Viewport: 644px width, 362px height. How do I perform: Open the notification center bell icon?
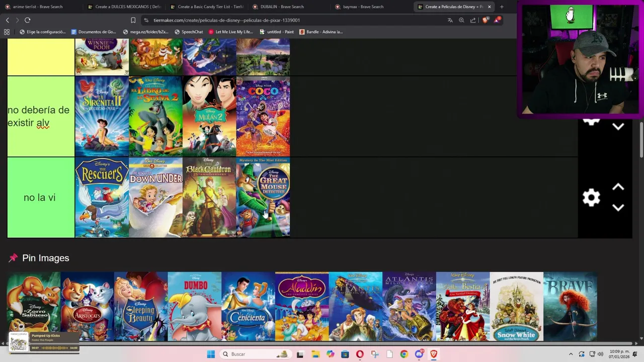point(635,354)
